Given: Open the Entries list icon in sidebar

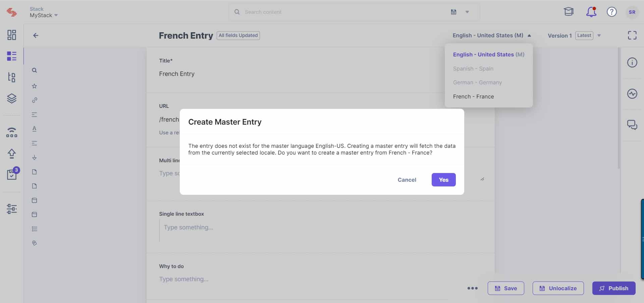Looking at the screenshot, I should (x=12, y=56).
